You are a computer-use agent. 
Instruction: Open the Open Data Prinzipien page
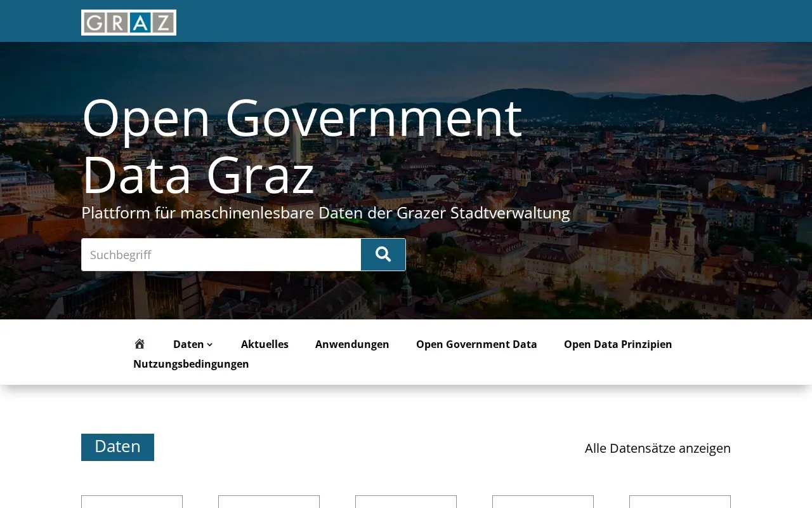coord(618,344)
